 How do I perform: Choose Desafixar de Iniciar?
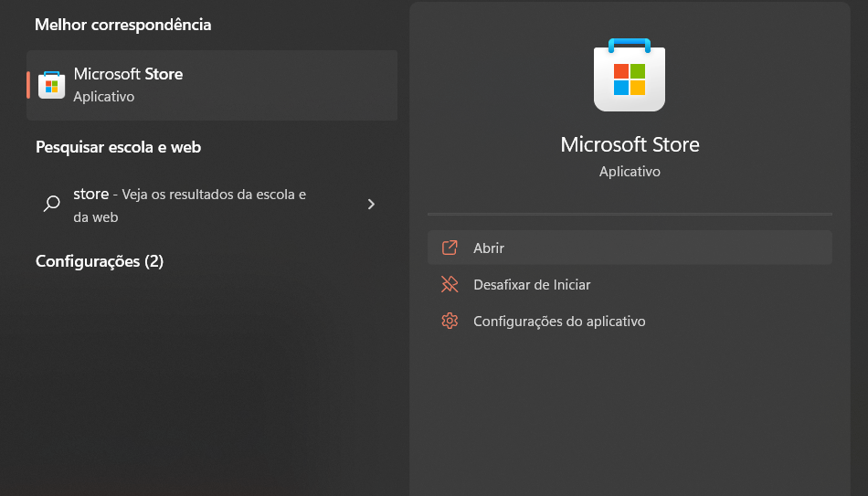(x=630, y=284)
